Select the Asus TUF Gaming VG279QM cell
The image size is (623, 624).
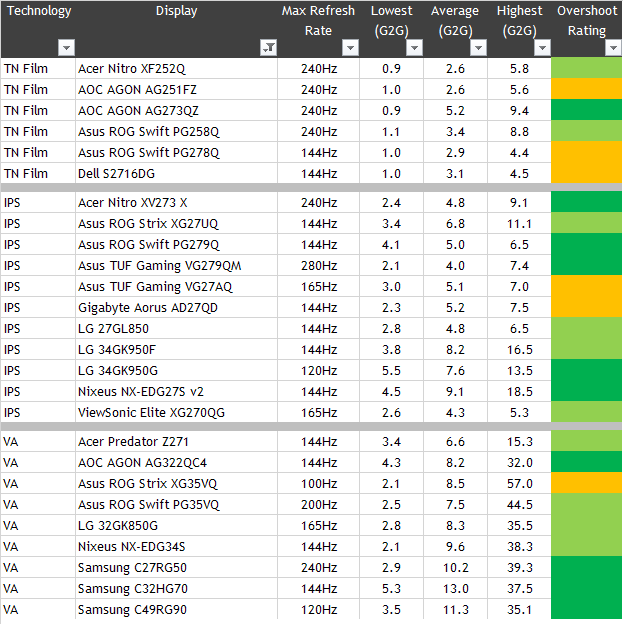(159, 266)
